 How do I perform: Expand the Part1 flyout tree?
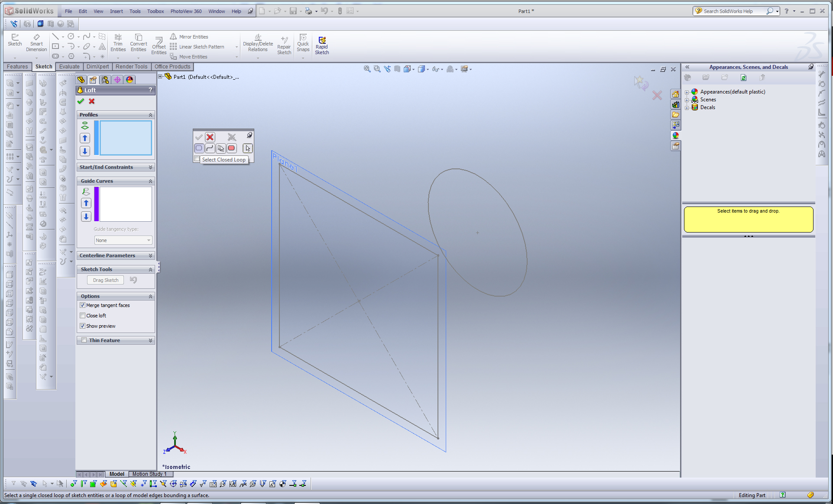pyautogui.click(x=160, y=77)
